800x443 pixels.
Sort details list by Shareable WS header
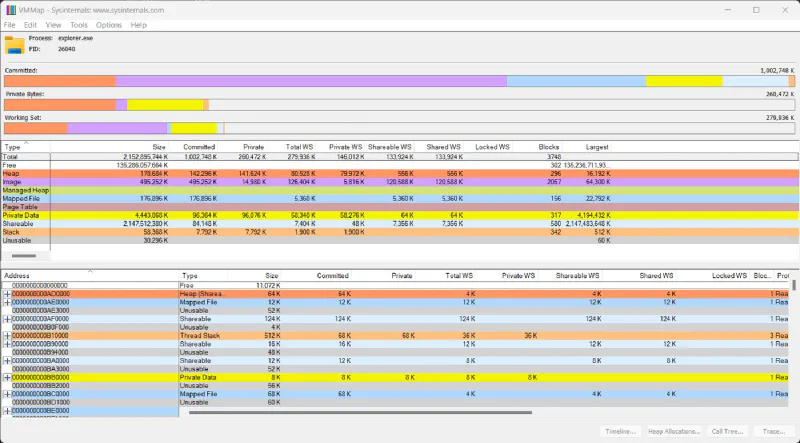pyautogui.click(x=569, y=276)
